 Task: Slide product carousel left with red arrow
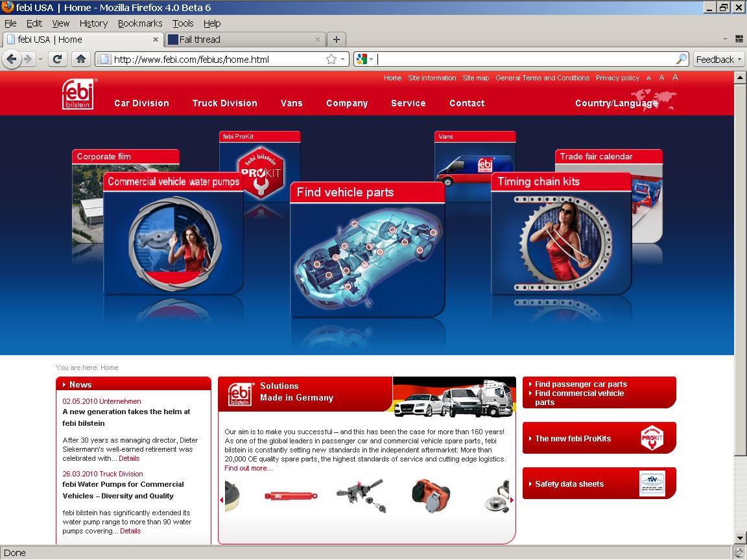pyautogui.click(x=222, y=500)
